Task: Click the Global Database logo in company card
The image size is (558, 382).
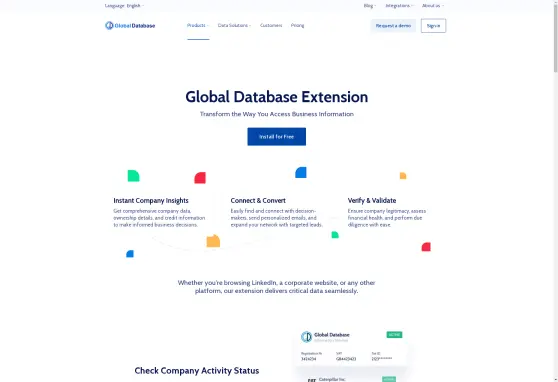Action: (x=306, y=336)
